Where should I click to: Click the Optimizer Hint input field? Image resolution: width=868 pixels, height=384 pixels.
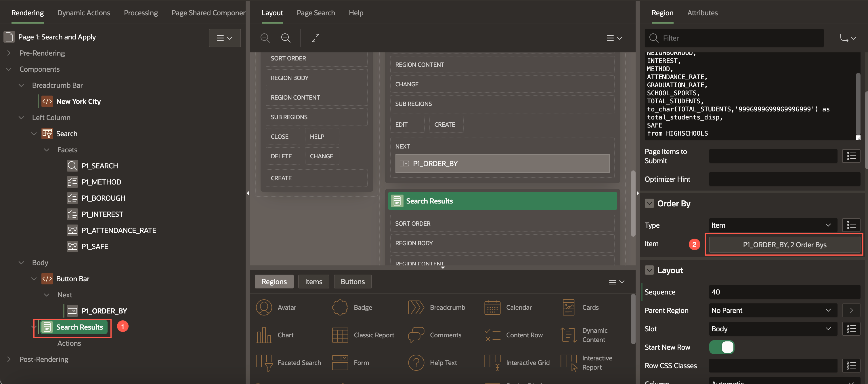[784, 179]
